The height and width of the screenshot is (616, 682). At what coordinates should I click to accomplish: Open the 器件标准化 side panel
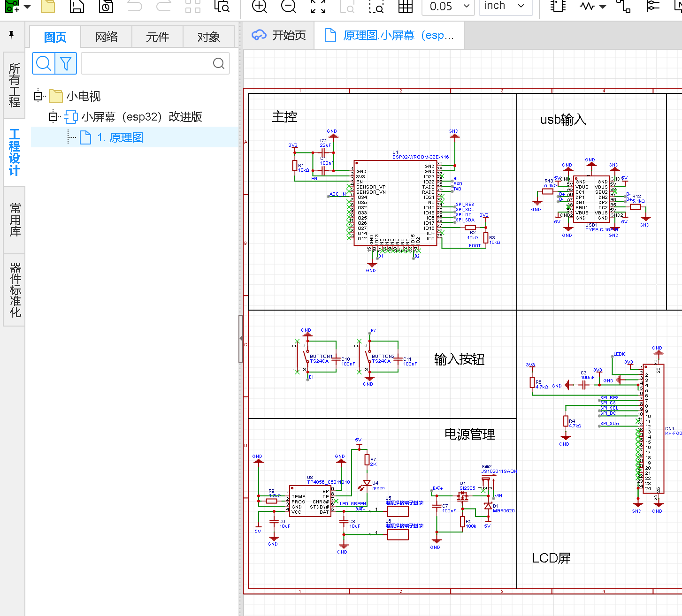[15, 290]
